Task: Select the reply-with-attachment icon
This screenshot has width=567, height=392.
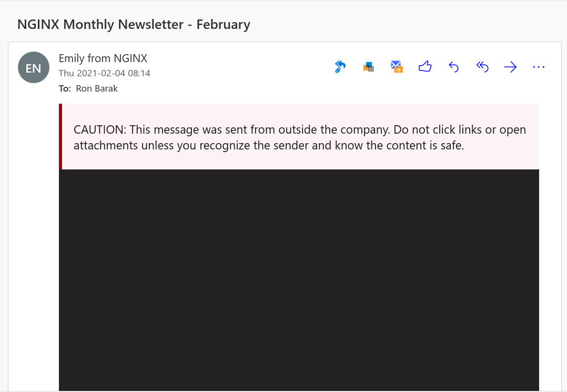Action: click(340, 67)
